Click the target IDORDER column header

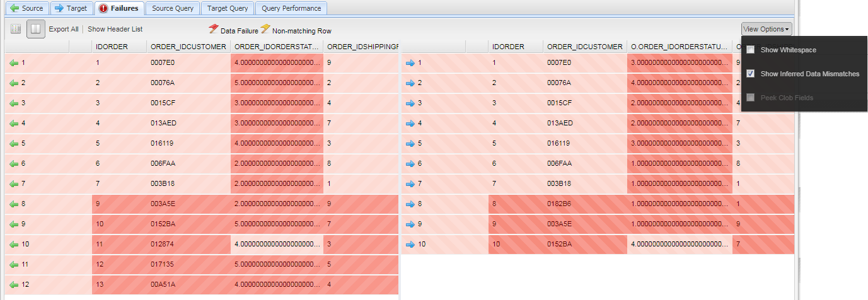click(504, 47)
